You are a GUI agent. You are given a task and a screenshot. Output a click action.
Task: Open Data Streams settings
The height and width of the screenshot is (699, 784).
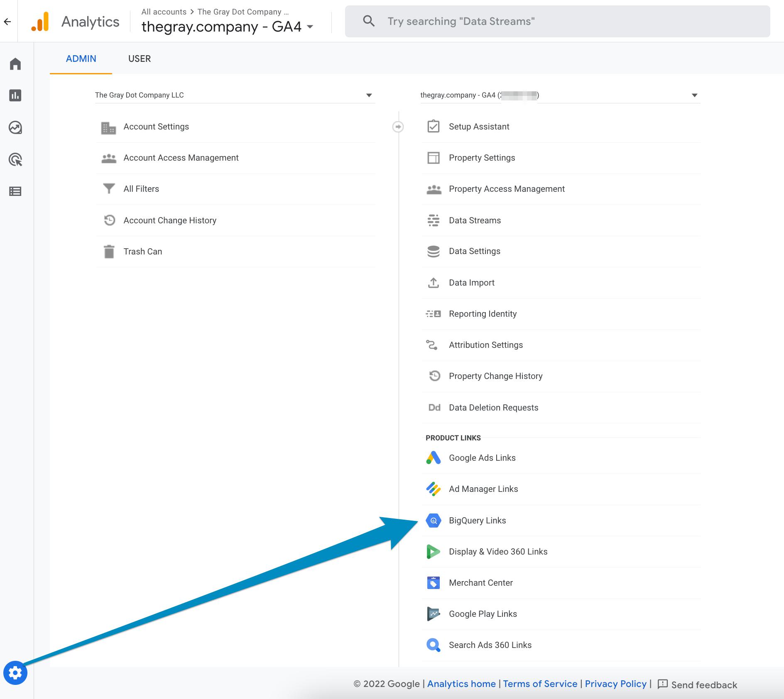475,220
